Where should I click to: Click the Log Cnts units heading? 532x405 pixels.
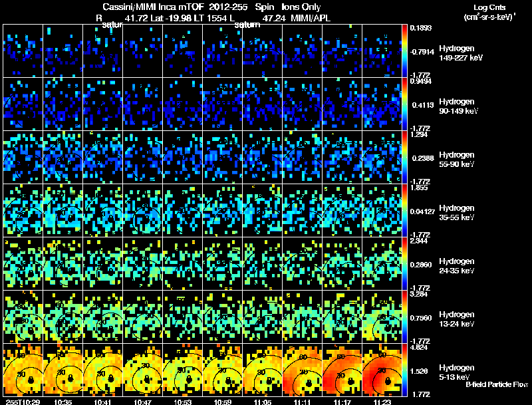point(489,7)
